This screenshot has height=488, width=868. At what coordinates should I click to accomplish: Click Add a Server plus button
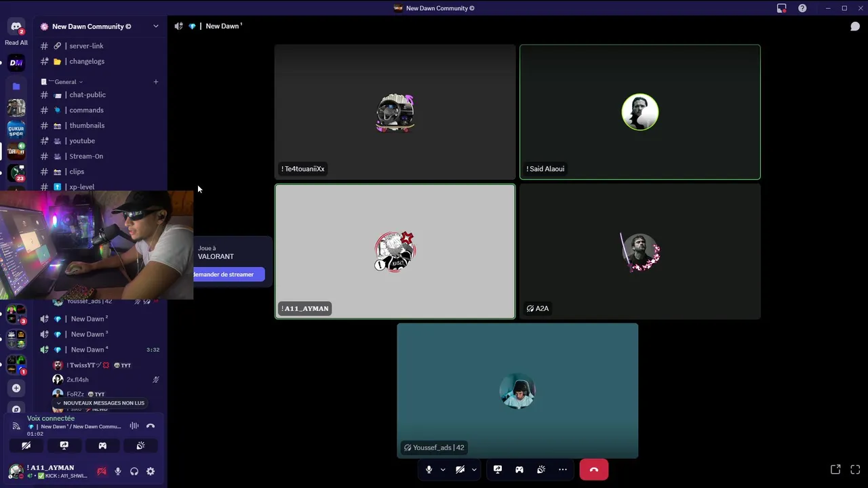pos(16,388)
